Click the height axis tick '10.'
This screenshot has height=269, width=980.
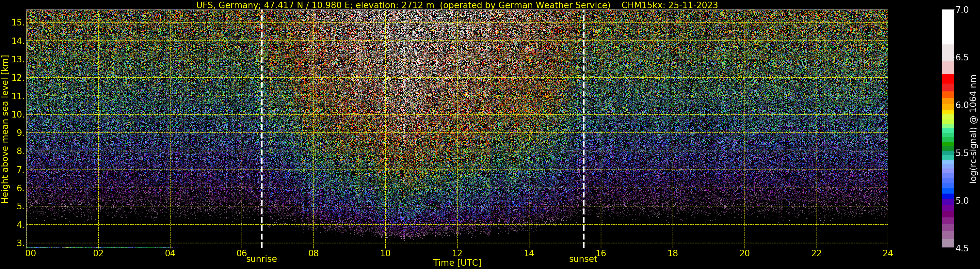pos(18,115)
